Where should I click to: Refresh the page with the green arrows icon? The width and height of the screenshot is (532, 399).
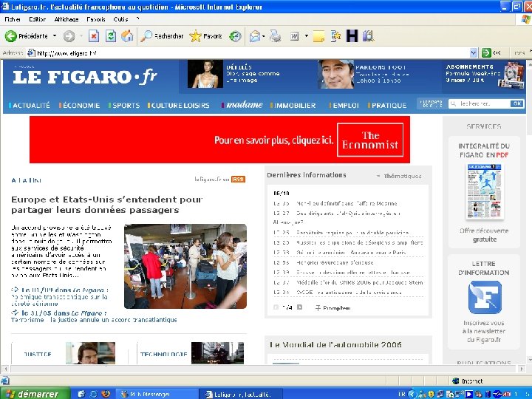(111, 36)
